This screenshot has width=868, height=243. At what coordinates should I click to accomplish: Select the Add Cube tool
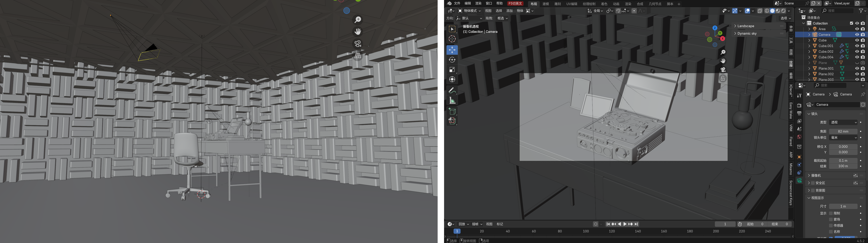pos(452,111)
